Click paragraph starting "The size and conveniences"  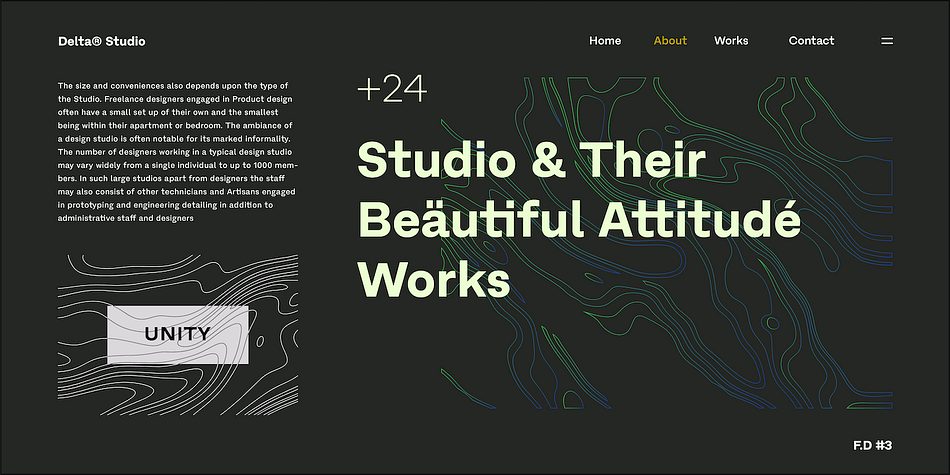[177, 152]
